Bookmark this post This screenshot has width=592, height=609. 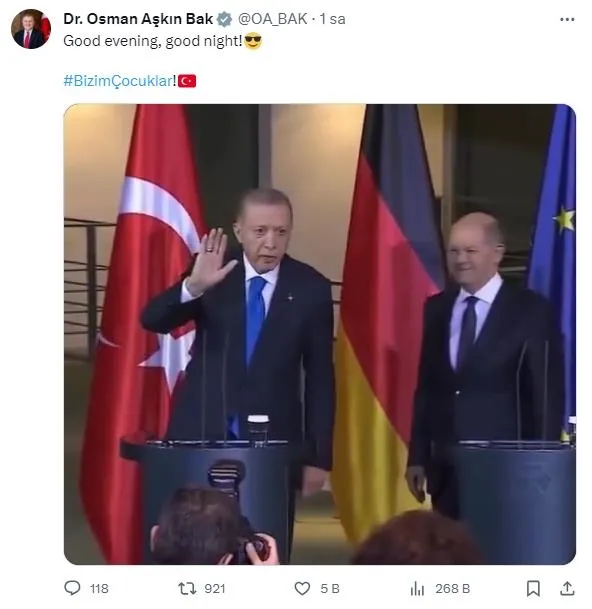pos(533,588)
